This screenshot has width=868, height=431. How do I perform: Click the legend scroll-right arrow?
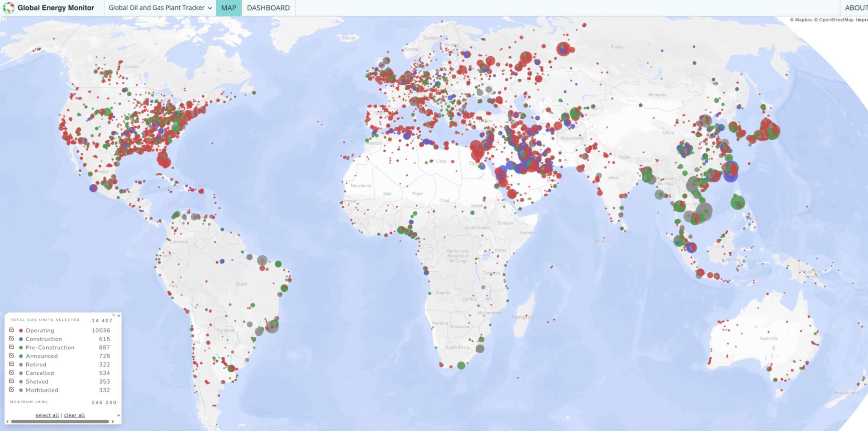pos(113,422)
